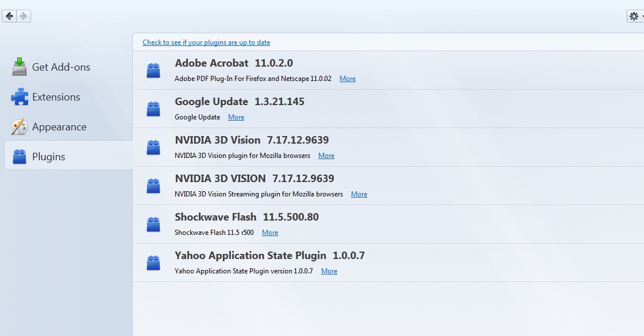644x336 pixels.
Task: Expand More info for Google Update
Action: [x=236, y=117]
